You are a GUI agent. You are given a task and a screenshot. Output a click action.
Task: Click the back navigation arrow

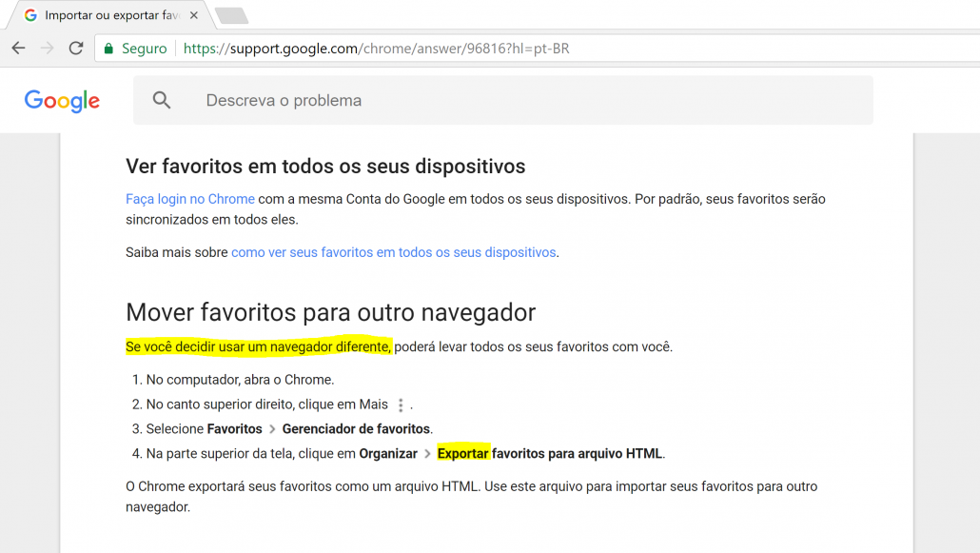click(19, 48)
